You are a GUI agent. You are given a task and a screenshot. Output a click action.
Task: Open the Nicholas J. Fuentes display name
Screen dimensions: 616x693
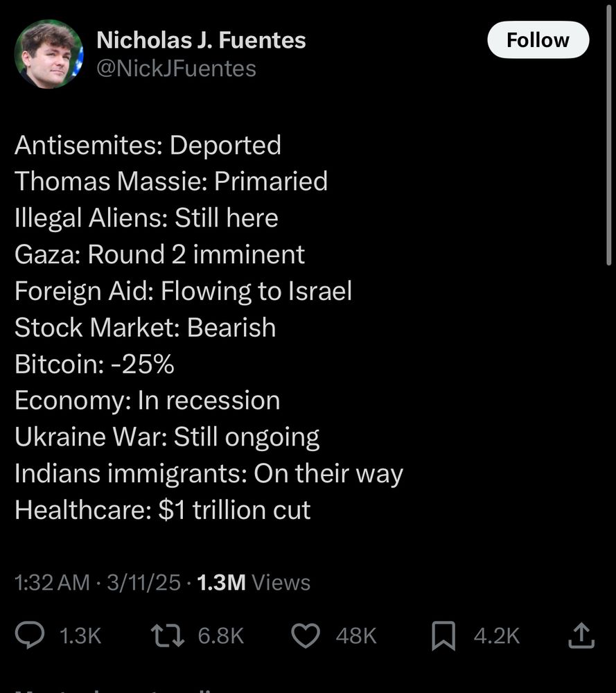pyautogui.click(x=201, y=40)
